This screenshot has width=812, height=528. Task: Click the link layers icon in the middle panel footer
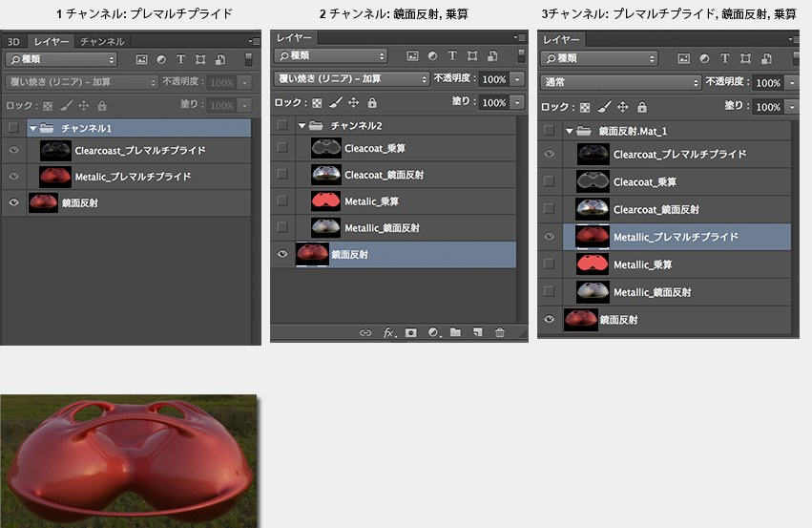(364, 332)
